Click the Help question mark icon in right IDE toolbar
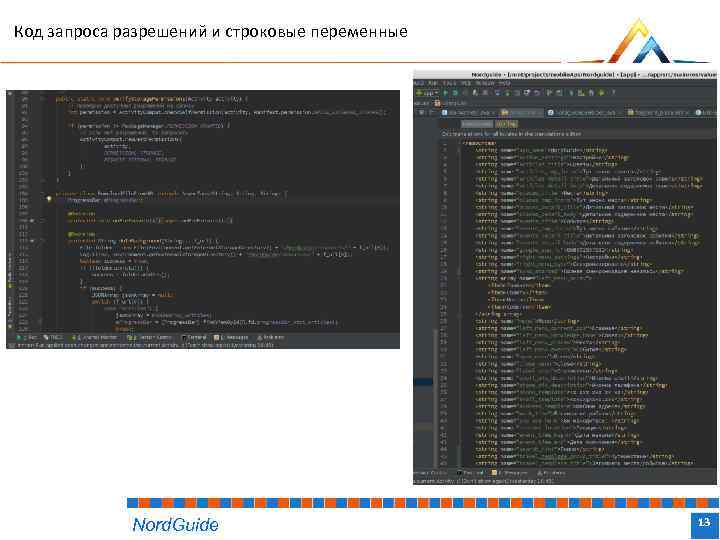This screenshot has height=540, width=720. [613, 93]
